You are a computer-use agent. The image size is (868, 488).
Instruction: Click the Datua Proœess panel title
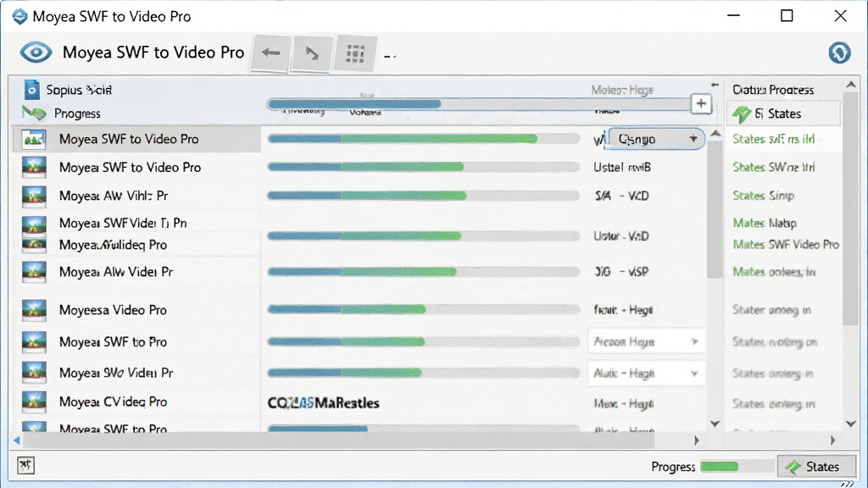tap(773, 90)
